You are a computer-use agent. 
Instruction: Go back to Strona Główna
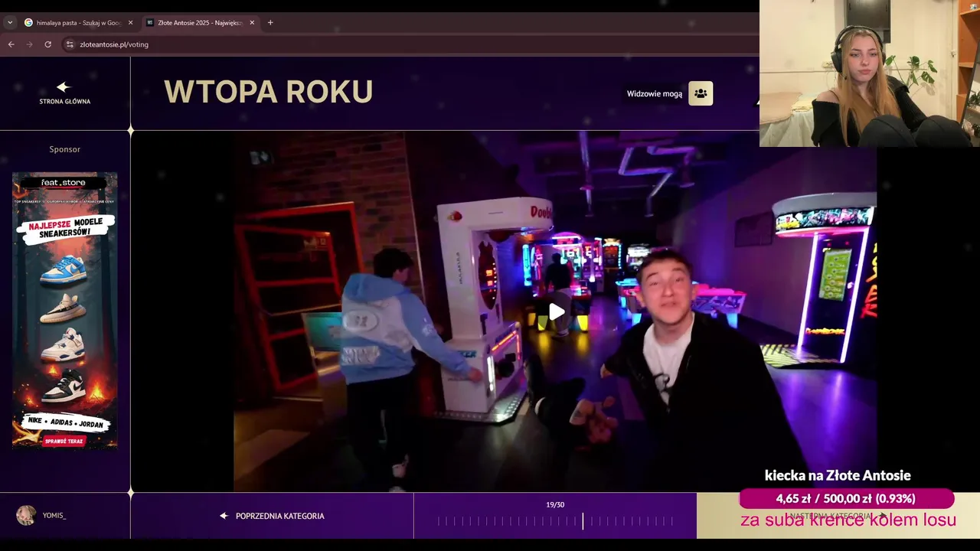[x=65, y=93]
